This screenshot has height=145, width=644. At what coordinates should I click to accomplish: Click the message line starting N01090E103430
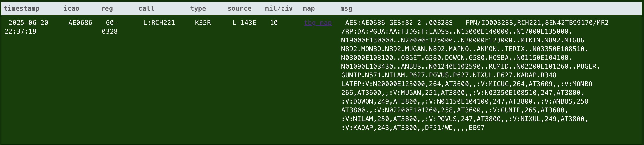[x=471, y=67]
